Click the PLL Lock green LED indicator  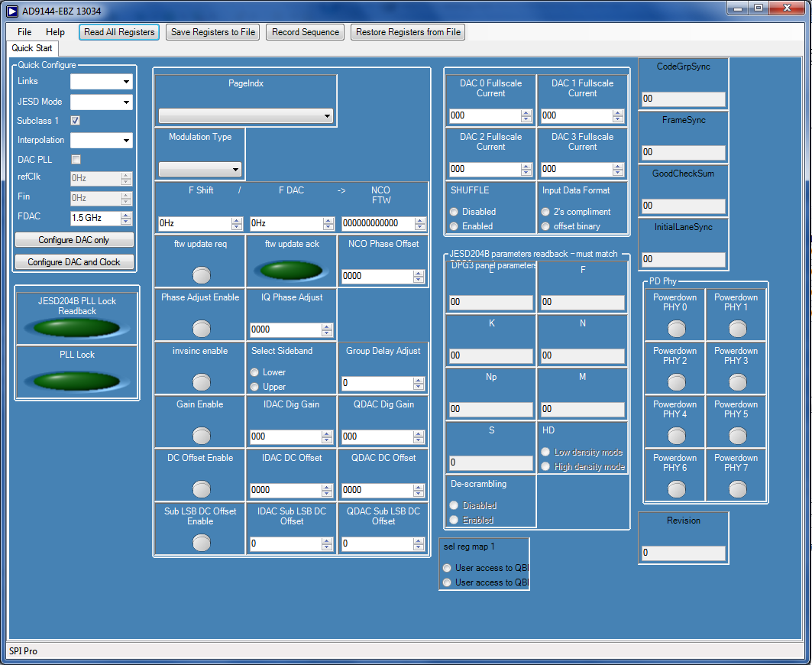76,381
